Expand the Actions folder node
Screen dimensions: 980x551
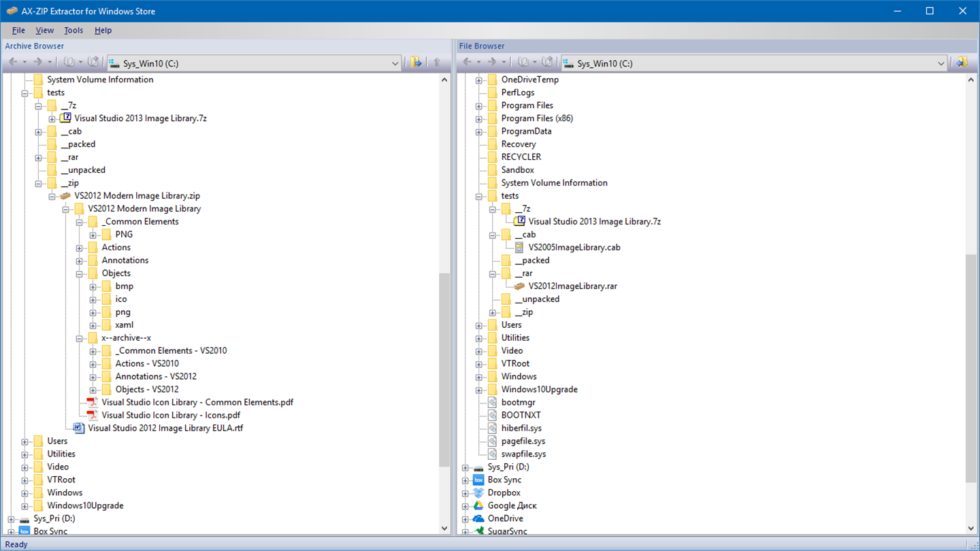(x=80, y=248)
